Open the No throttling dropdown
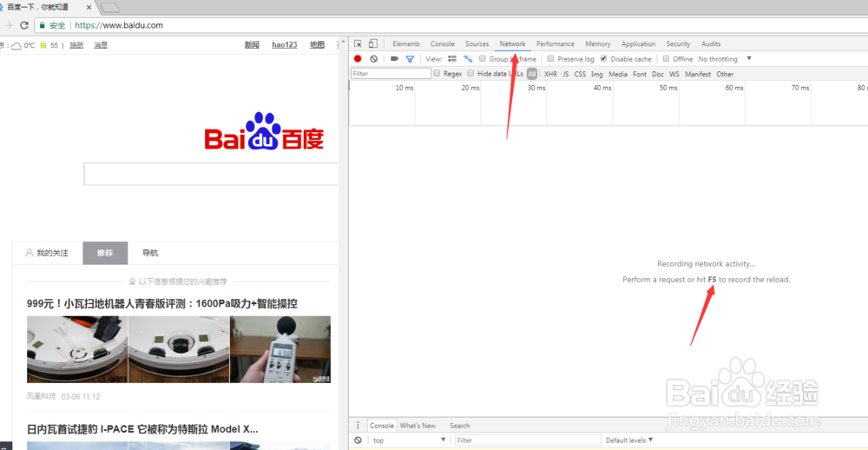This screenshot has width=868, height=450. coord(725,59)
